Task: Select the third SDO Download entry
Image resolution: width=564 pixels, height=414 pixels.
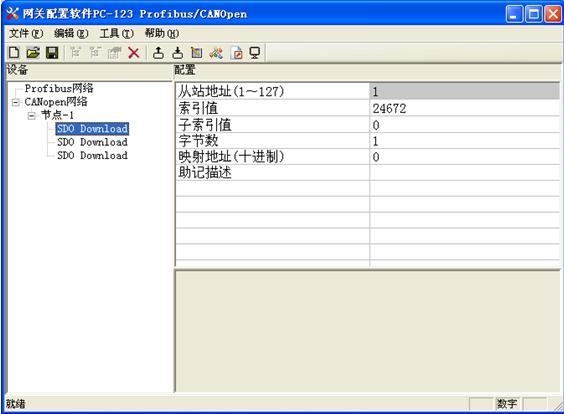Action: click(92, 155)
